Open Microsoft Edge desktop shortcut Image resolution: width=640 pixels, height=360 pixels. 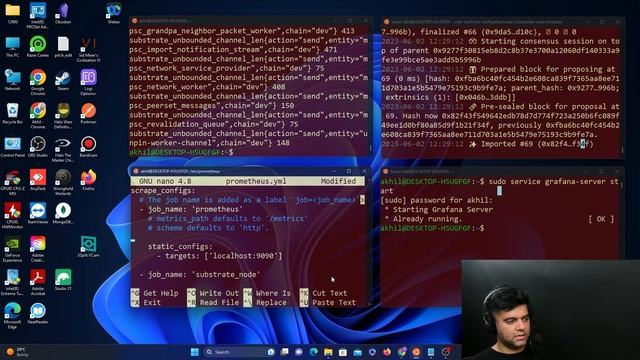pos(12,316)
